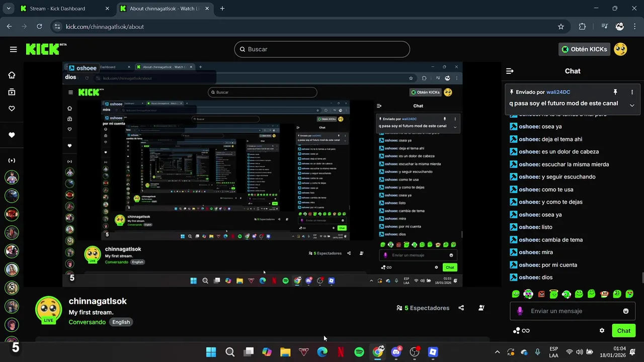This screenshot has width=644, height=362.
Task: Click the solid heart sidebar icon
Action: pos(12,135)
